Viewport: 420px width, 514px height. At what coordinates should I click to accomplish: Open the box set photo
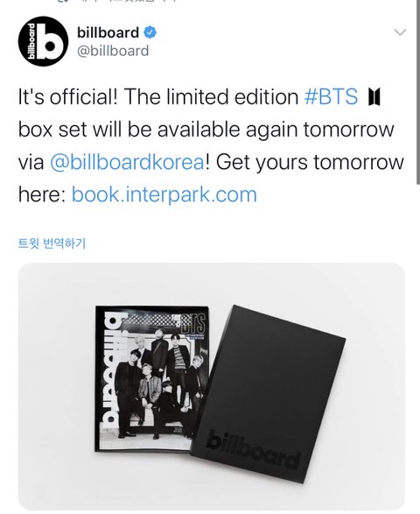coord(211,387)
